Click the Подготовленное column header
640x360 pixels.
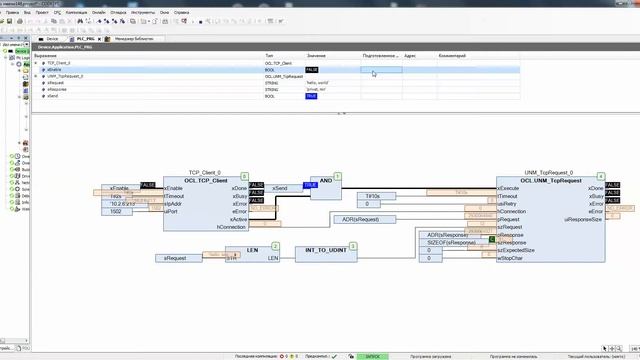click(x=382, y=56)
